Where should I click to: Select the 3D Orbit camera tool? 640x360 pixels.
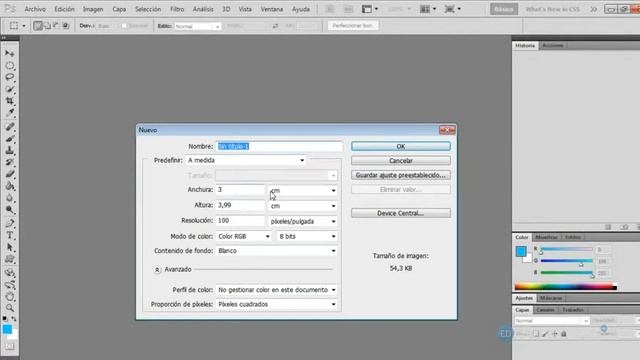tap(10, 284)
